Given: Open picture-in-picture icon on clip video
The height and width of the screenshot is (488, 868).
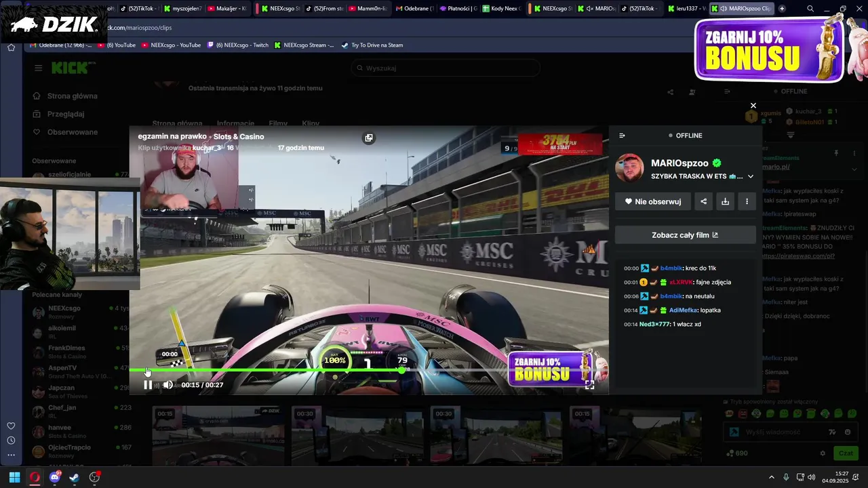Looking at the screenshot, I should tap(368, 138).
